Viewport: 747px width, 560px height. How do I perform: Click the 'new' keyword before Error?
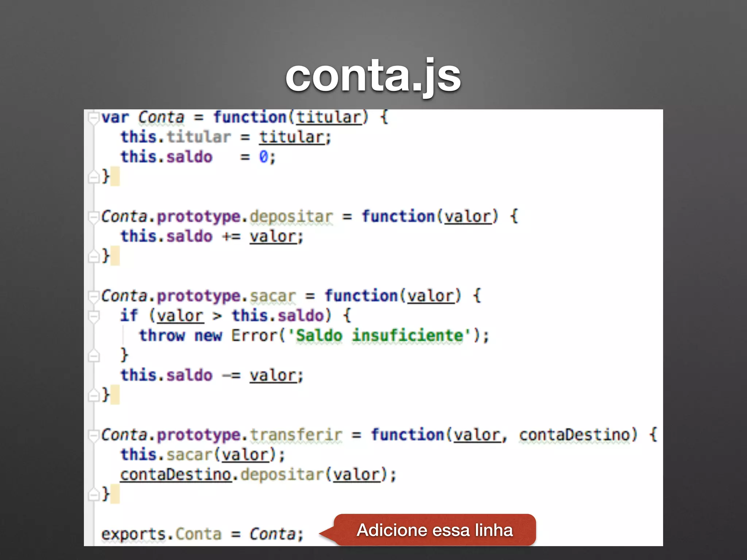208,335
